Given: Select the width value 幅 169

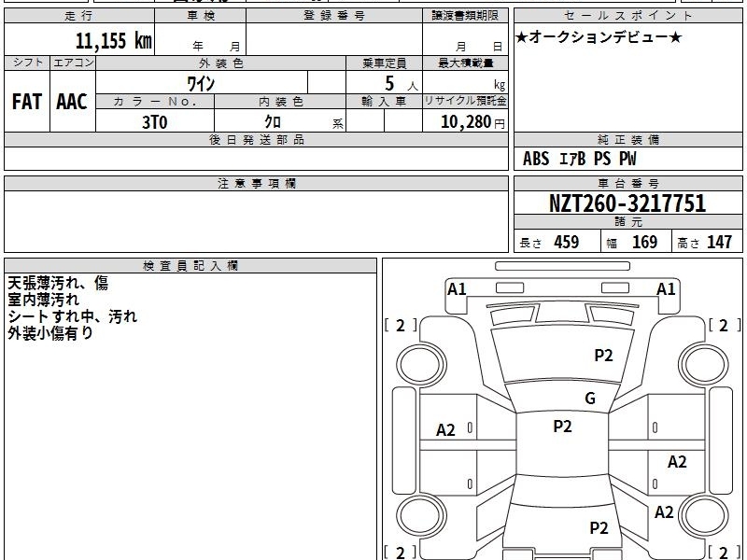Looking at the screenshot, I should coord(632,243).
